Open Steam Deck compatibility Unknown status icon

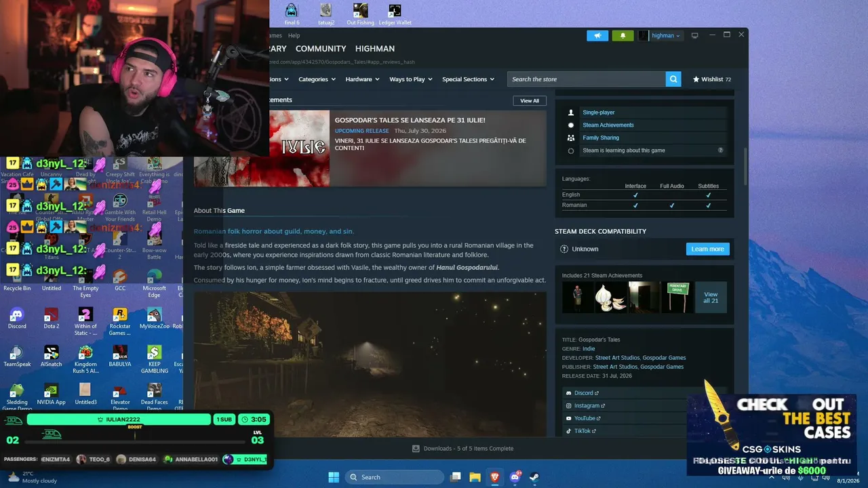click(x=564, y=249)
